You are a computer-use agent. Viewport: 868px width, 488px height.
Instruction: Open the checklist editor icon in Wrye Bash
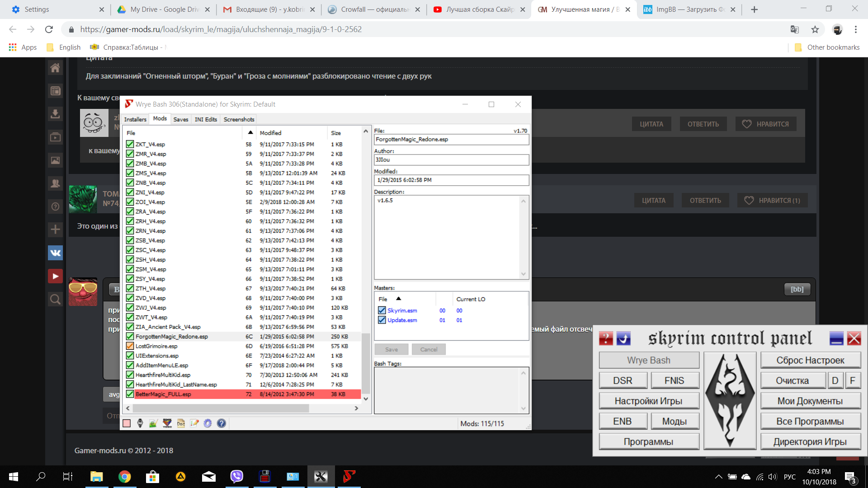pos(194,423)
